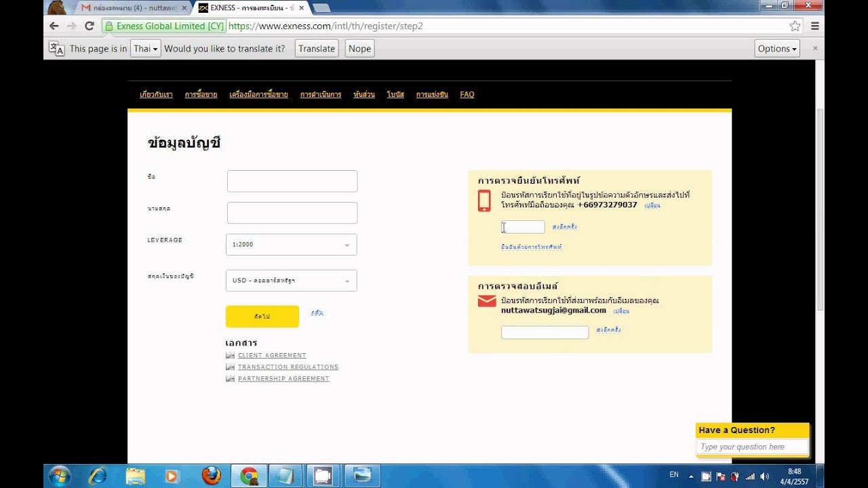Open the notepad app in taskbar
868x488 pixels.
tap(286, 476)
